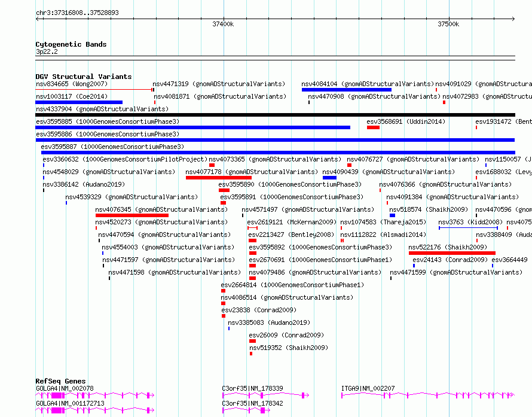The height and width of the screenshot is (417, 532).
Task: Click the esv26009 (Conrad2009) label
Action: pos(286,335)
